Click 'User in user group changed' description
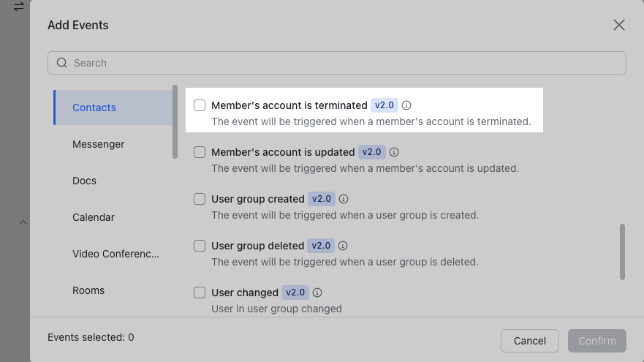Viewport: 644px width, 362px height. pyautogui.click(x=276, y=309)
